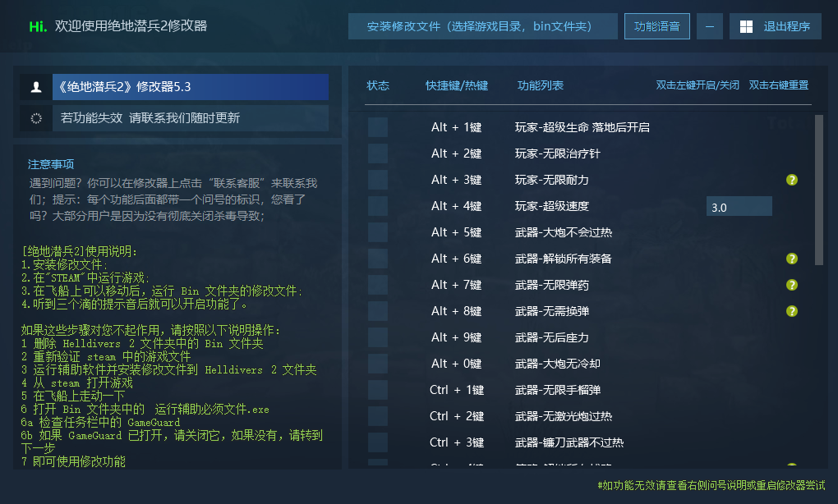Toggle the checkbox for 玩家-超级生命 落地后开启
838x504 pixels.
(378, 127)
